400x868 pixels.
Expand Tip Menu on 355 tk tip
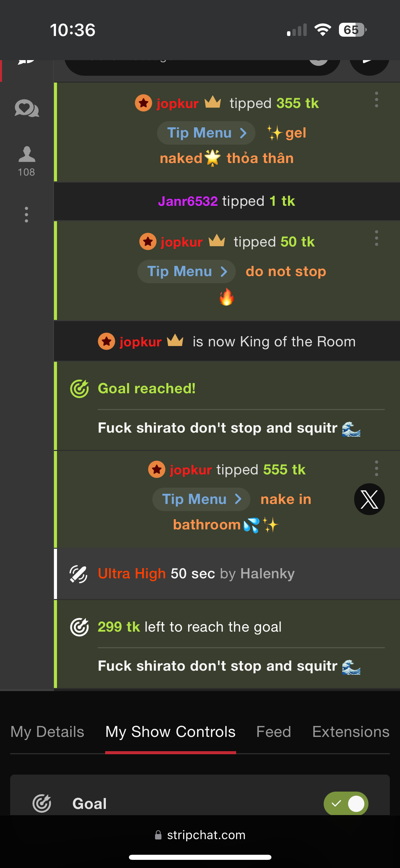tap(206, 133)
